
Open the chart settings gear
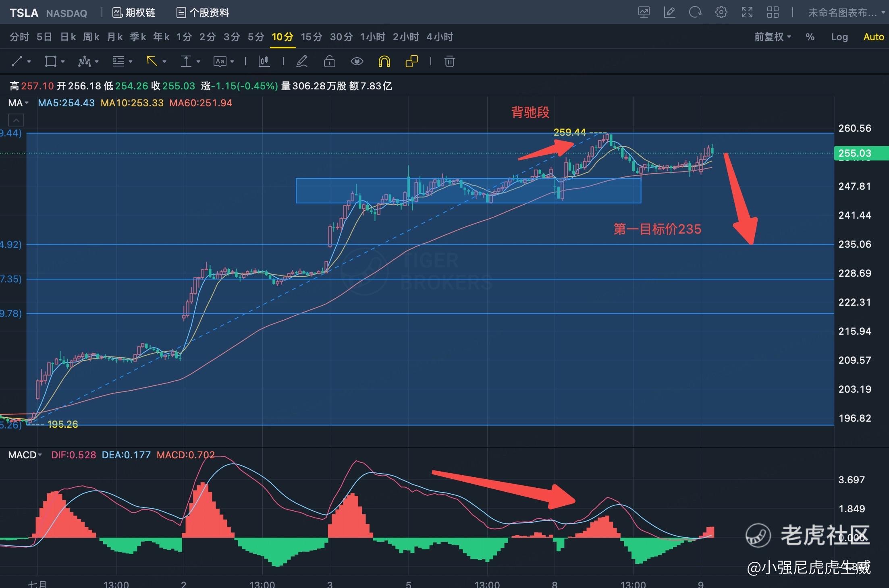(721, 12)
